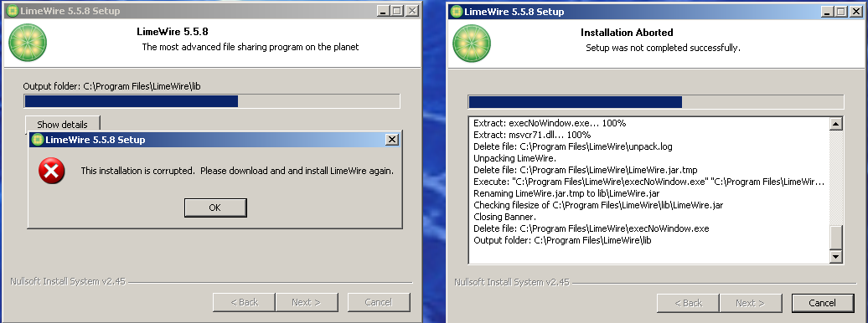Select log line deleting LimeWire.jar.tmp
This screenshot has width=868, height=323.
pyautogui.click(x=585, y=170)
